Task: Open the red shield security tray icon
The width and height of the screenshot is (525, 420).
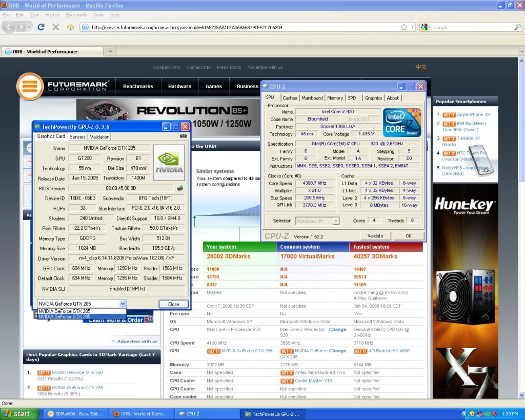Action: click(494, 414)
